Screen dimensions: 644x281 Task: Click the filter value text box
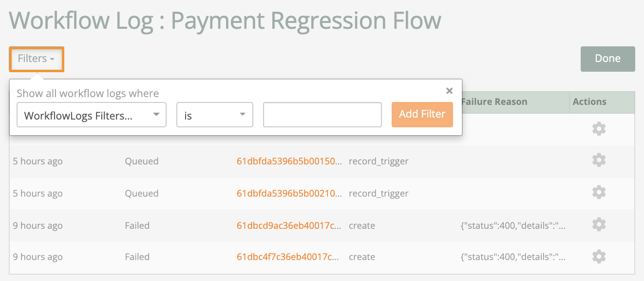[x=322, y=115]
